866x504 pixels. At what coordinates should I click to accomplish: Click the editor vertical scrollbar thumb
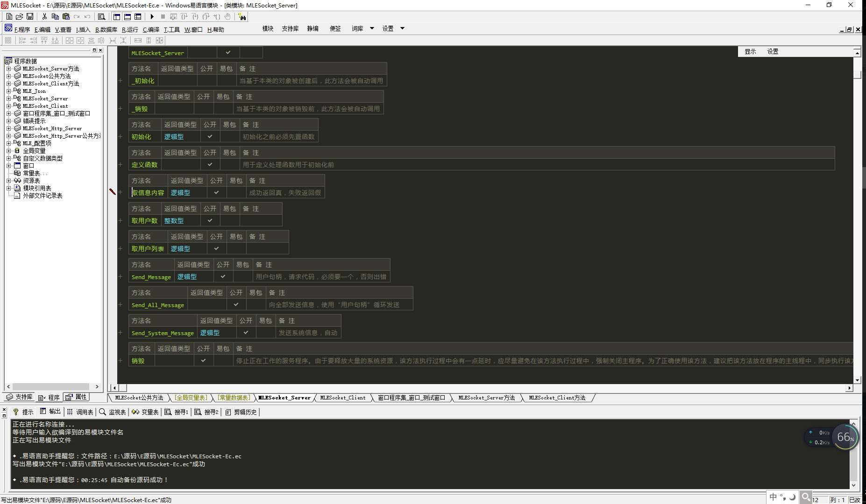click(857, 75)
